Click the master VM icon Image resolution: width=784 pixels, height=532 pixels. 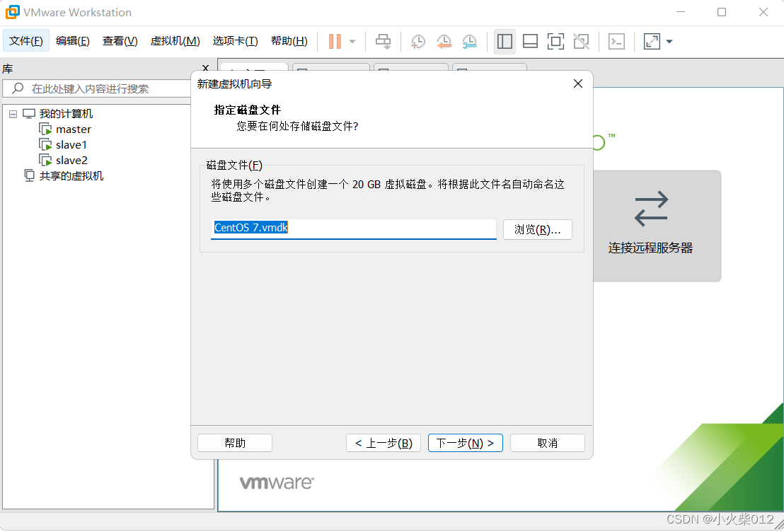[45, 129]
